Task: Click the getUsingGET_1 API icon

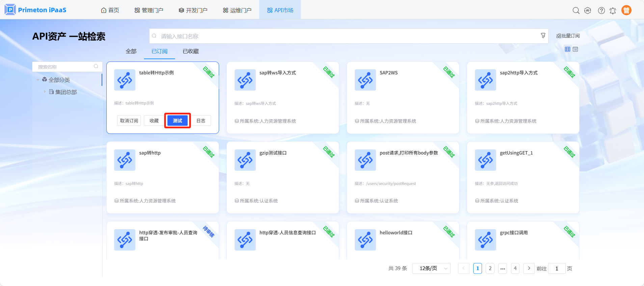Action: pos(485,160)
